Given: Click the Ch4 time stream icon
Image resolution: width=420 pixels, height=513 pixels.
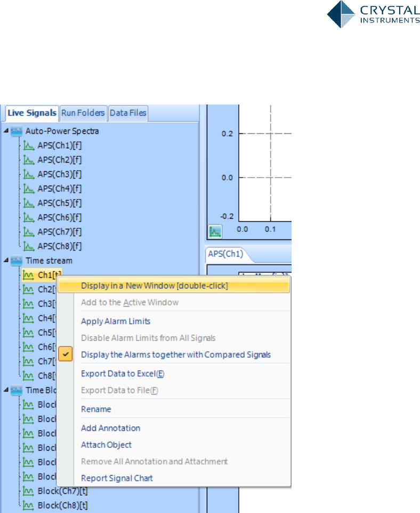Looking at the screenshot, I should coord(28,318).
